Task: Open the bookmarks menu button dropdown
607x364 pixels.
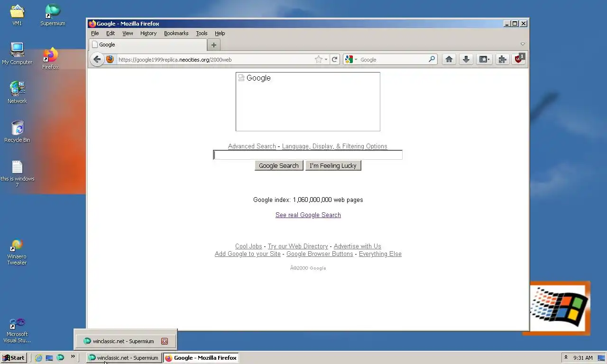Action: click(484, 59)
